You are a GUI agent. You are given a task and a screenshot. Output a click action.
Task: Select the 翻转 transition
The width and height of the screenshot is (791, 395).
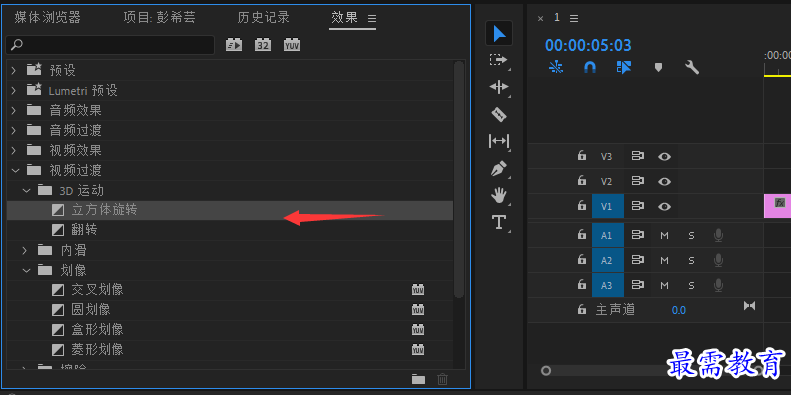(x=230, y=230)
